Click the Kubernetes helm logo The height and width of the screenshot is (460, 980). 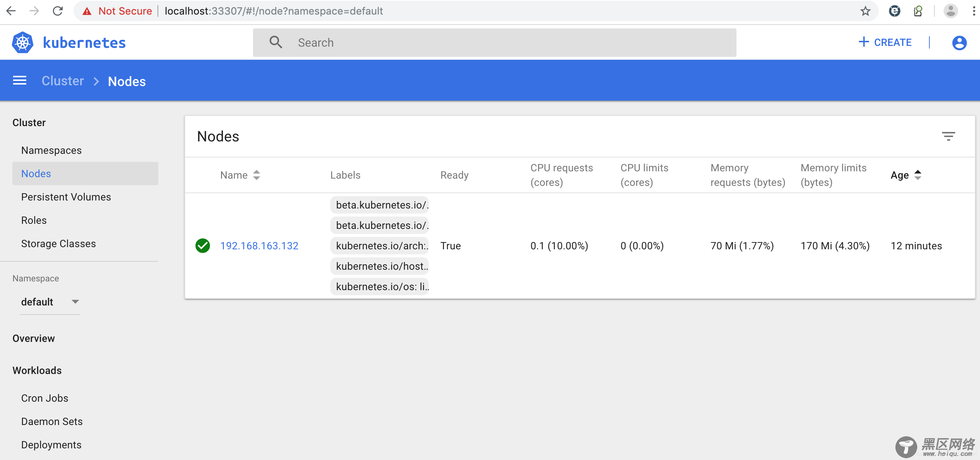click(23, 42)
